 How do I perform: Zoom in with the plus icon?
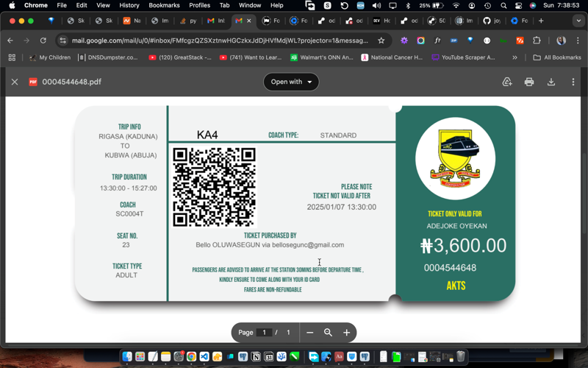[x=346, y=333]
